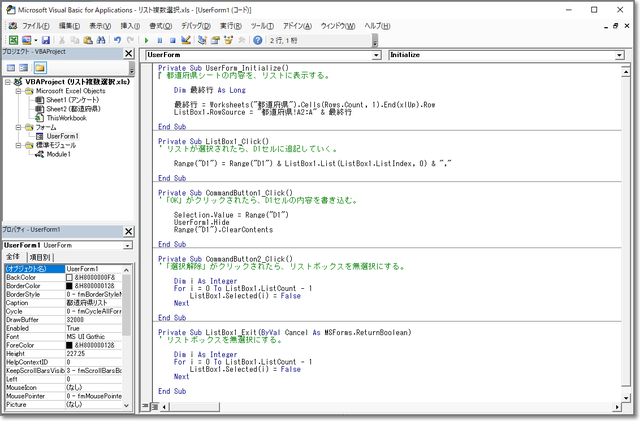The image size is (640, 421).
Task: Click the BorderColor black color swatch
Action: coord(70,286)
